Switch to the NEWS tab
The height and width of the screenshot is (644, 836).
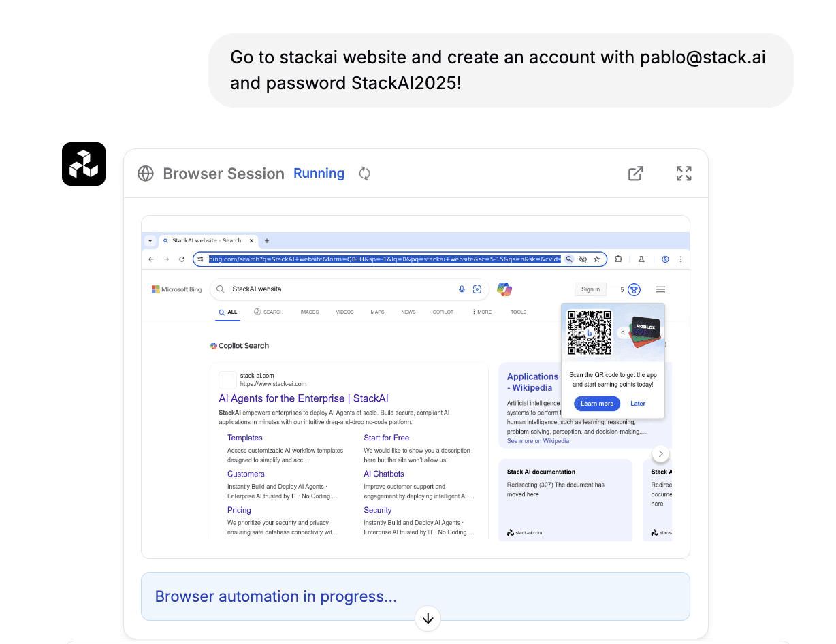coord(408,312)
